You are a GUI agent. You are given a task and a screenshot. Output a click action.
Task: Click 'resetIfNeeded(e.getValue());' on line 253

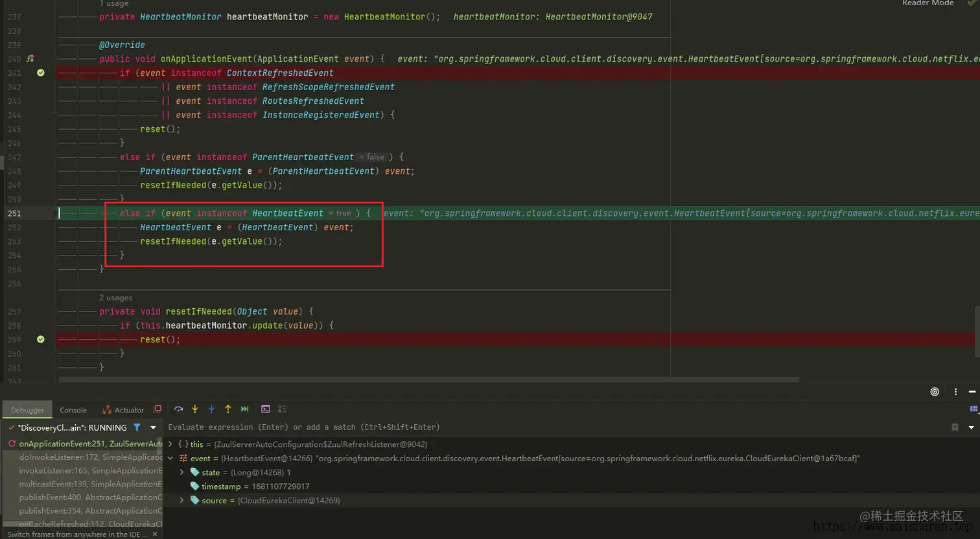tap(211, 241)
